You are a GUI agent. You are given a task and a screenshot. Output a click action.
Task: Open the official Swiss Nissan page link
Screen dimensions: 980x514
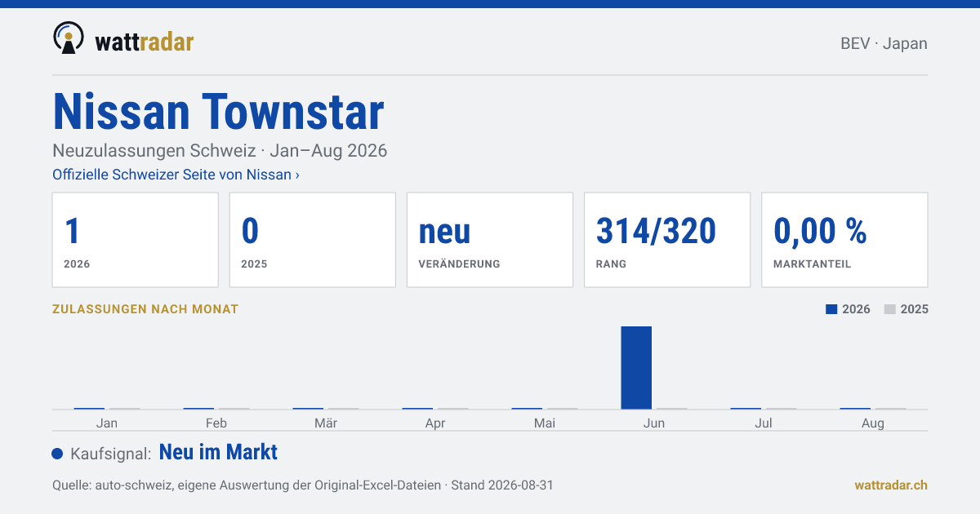click(176, 175)
